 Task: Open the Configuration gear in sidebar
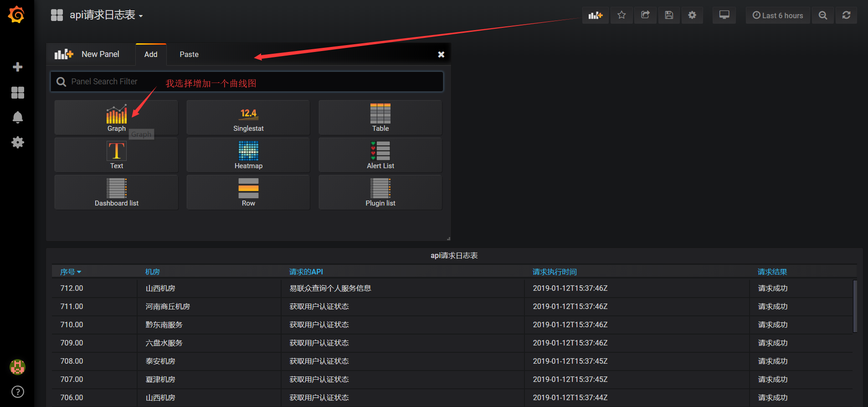[x=17, y=142]
